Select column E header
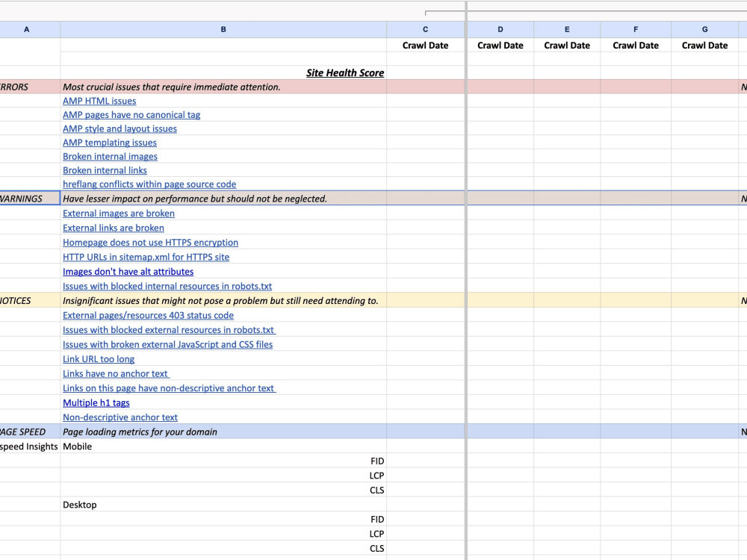747x560 pixels. 567,30
